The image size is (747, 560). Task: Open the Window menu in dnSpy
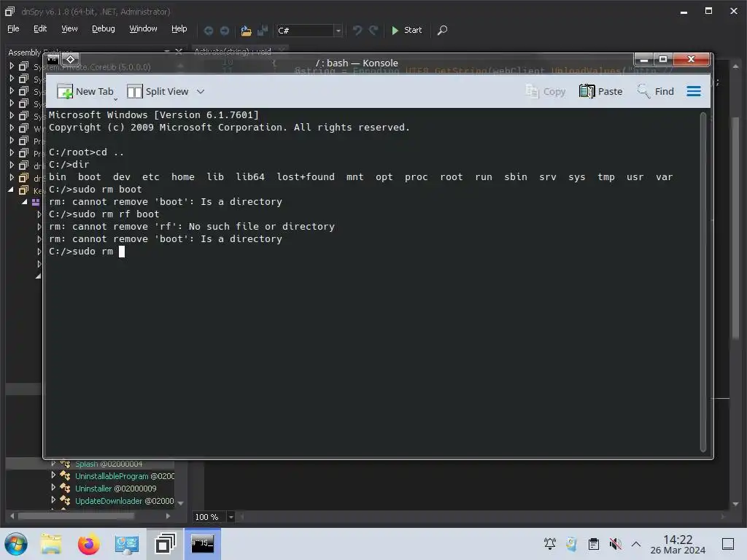coord(144,29)
